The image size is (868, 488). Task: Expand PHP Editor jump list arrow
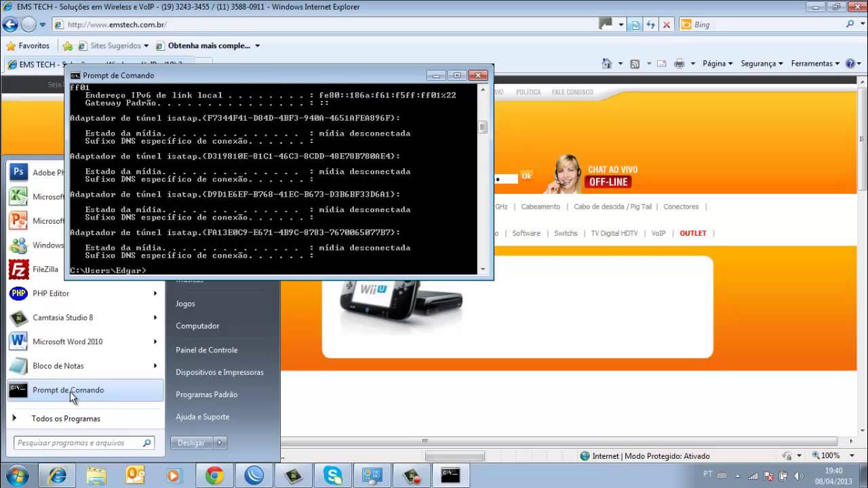155,293
